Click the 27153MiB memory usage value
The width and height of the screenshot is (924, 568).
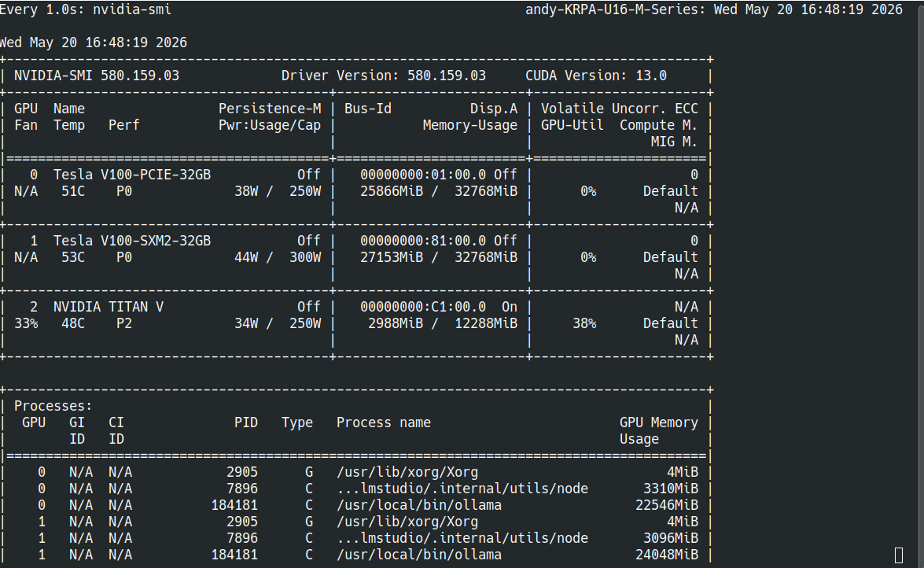pyautogui.click(x=392, y=257)
